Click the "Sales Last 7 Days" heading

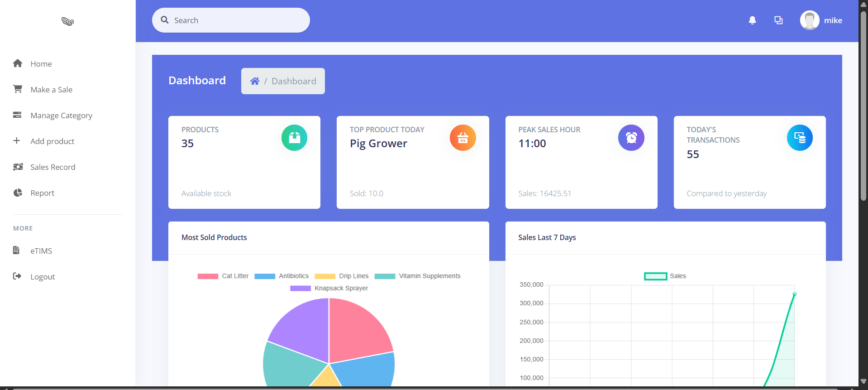point(547,237)
